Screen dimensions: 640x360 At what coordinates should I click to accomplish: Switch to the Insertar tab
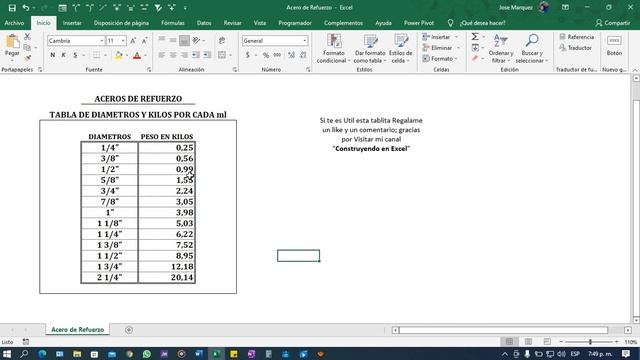pos(72,23)
